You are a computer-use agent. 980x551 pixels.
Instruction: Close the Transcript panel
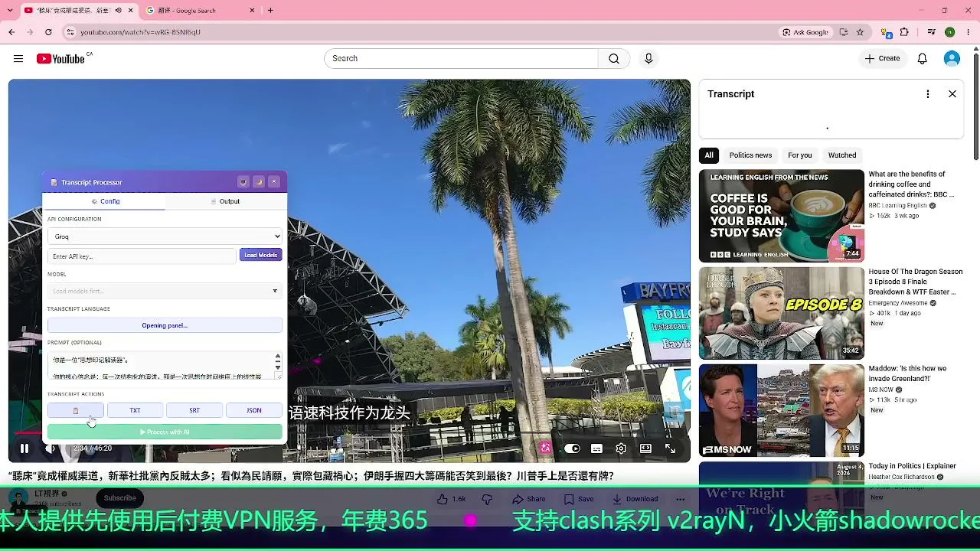click(x=952, y=94)
